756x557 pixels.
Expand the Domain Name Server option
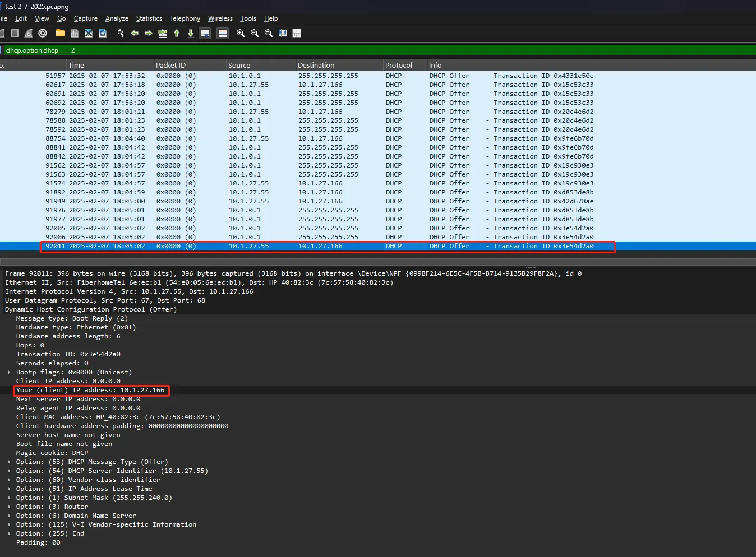coord(8,515)
